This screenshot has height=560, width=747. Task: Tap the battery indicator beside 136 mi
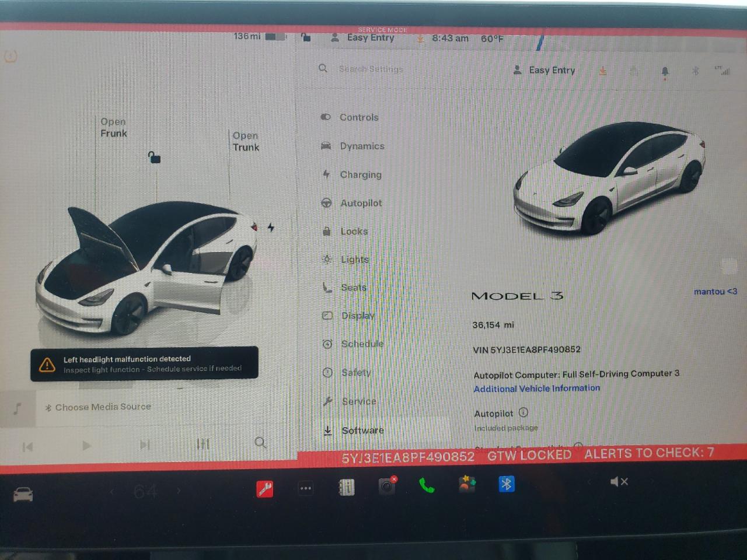point(275,37)
